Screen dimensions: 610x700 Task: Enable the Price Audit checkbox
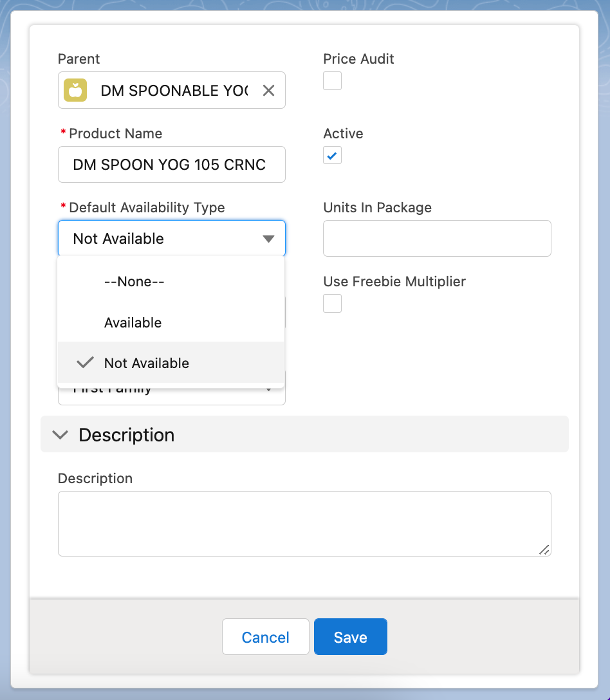[x=332, y=81]
